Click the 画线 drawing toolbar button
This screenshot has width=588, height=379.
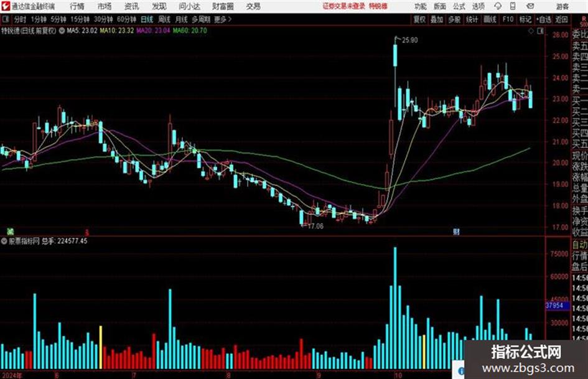[490, 19]
